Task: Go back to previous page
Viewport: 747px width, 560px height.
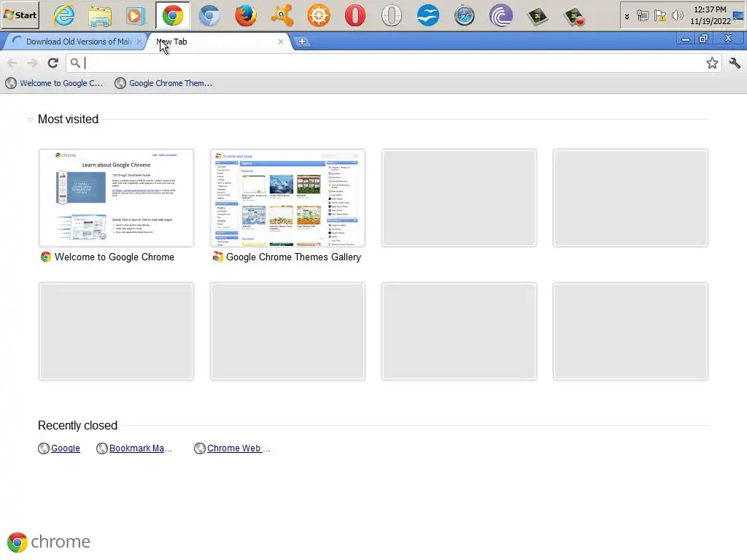Action: (x=12, y=63)
